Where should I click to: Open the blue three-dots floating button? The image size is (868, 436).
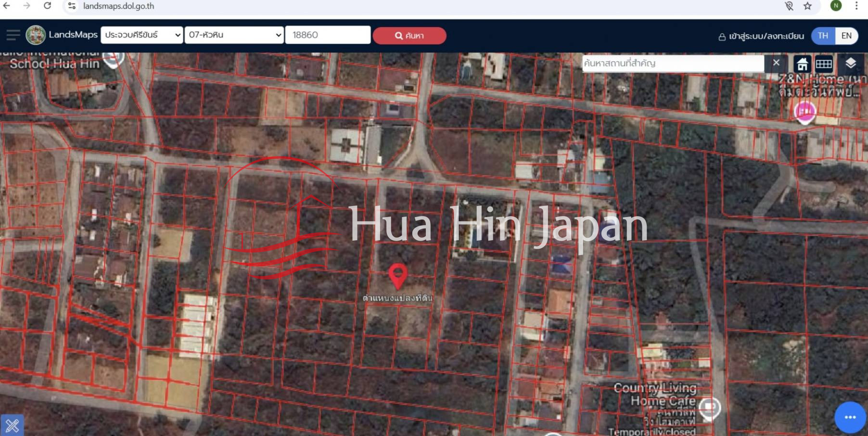click(x=850, y=417)
